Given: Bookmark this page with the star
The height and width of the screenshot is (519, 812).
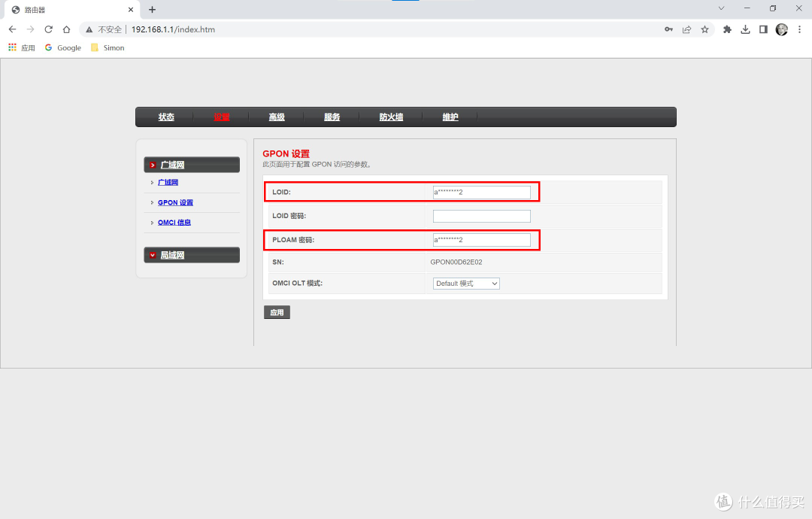Looking at the screenshot, I should 704,29.
